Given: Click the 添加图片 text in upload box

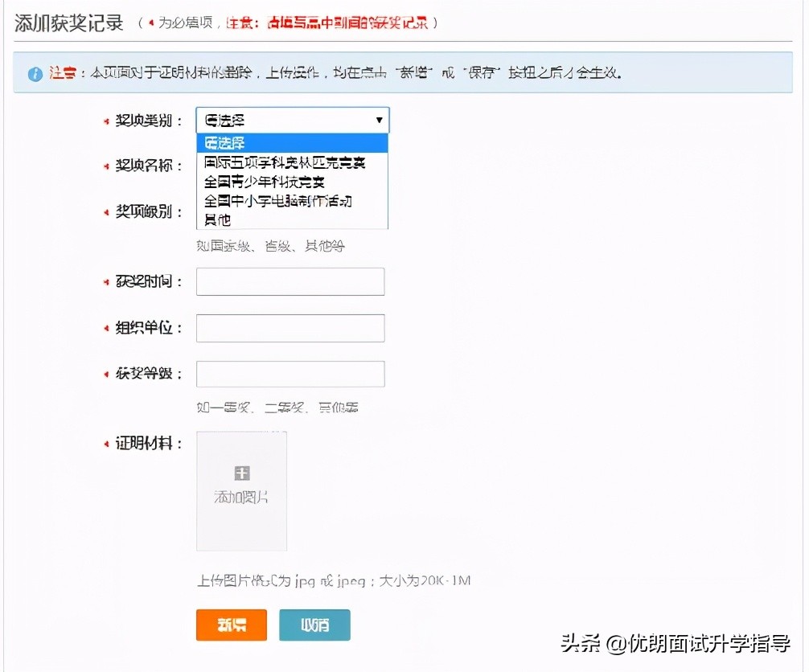Looking at the screenshot, I should (x=241, y=497).
